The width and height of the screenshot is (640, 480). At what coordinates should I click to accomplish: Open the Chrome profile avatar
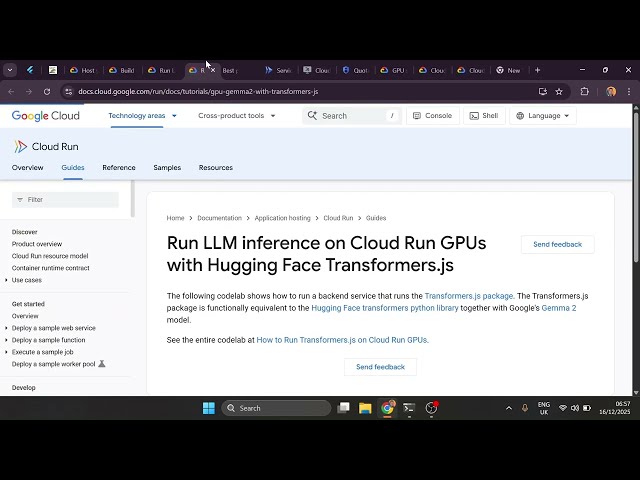pyautogui.click(x=611, y=91)
